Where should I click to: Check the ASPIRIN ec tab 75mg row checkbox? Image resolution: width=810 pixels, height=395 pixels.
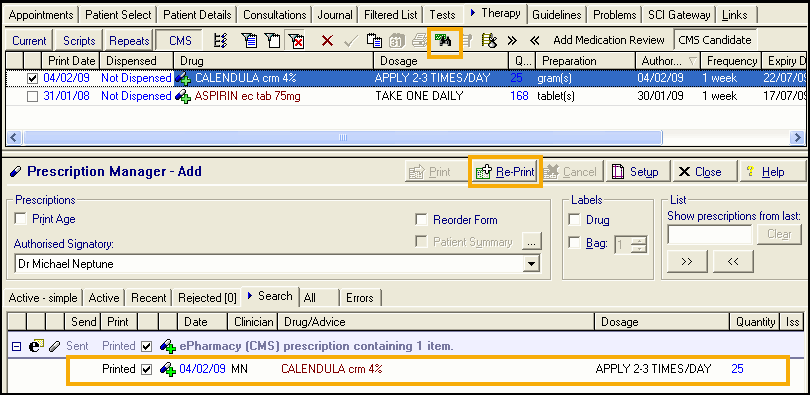(33, 97)
